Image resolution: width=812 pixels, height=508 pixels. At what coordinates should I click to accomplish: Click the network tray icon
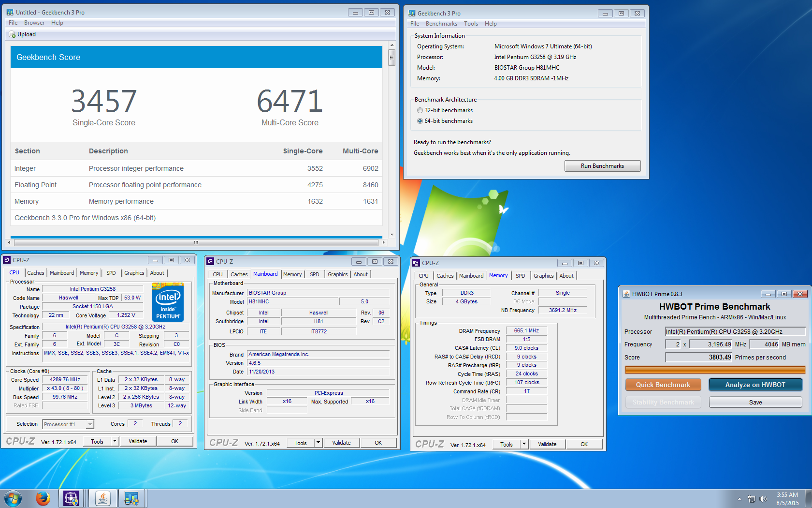tap(752, 499)
